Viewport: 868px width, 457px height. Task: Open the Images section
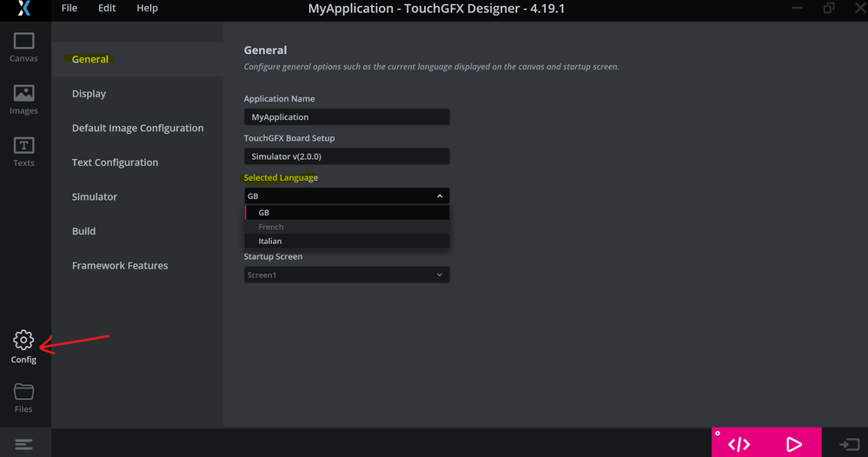coord(23,100)
